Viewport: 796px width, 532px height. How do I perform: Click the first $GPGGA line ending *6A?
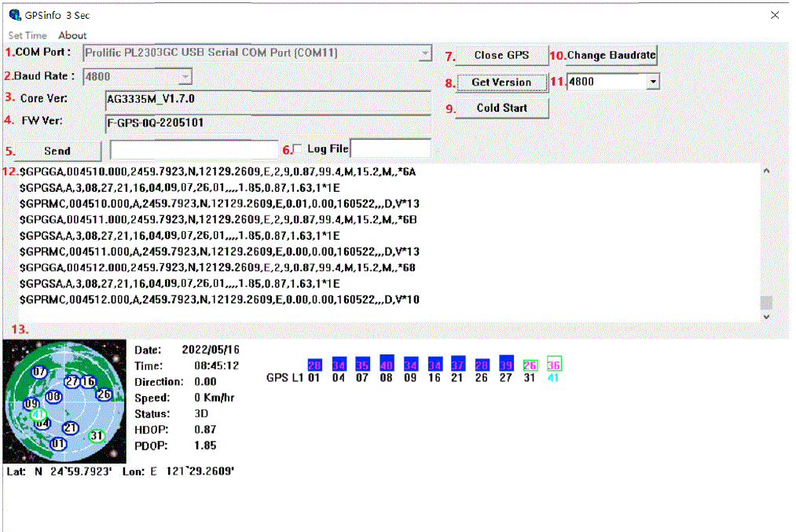(x=218, y=171)
